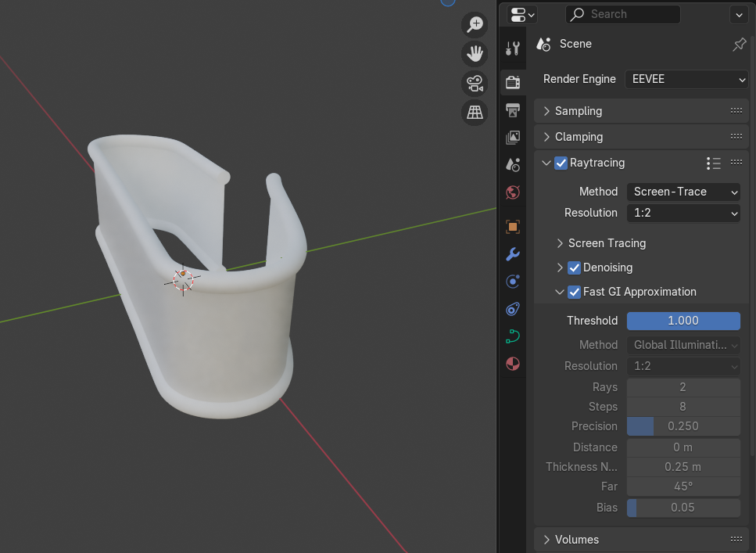The width and height of the screenshot is (756, 553).
Task: Toggle the Denoising checkbox
Action: click(575, 268)
